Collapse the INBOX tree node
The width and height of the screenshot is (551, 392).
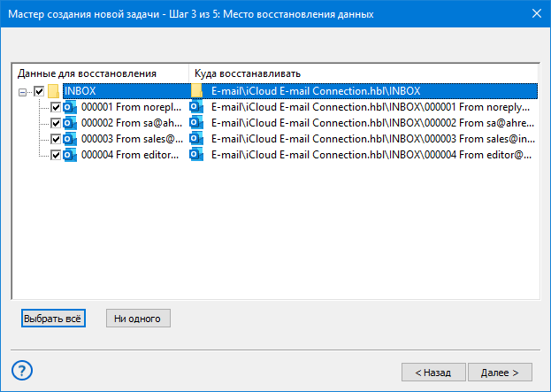(x=22, y=92)
